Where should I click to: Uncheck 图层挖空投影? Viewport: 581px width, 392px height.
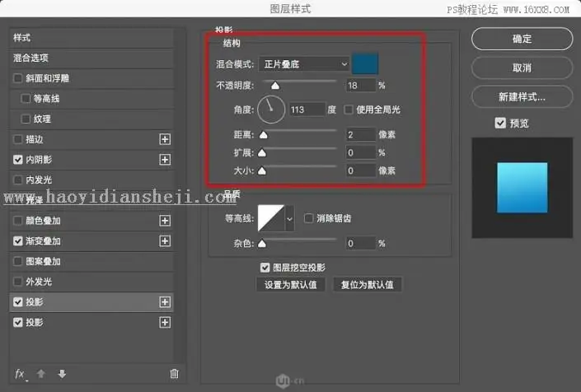click(x=265, y=268)
